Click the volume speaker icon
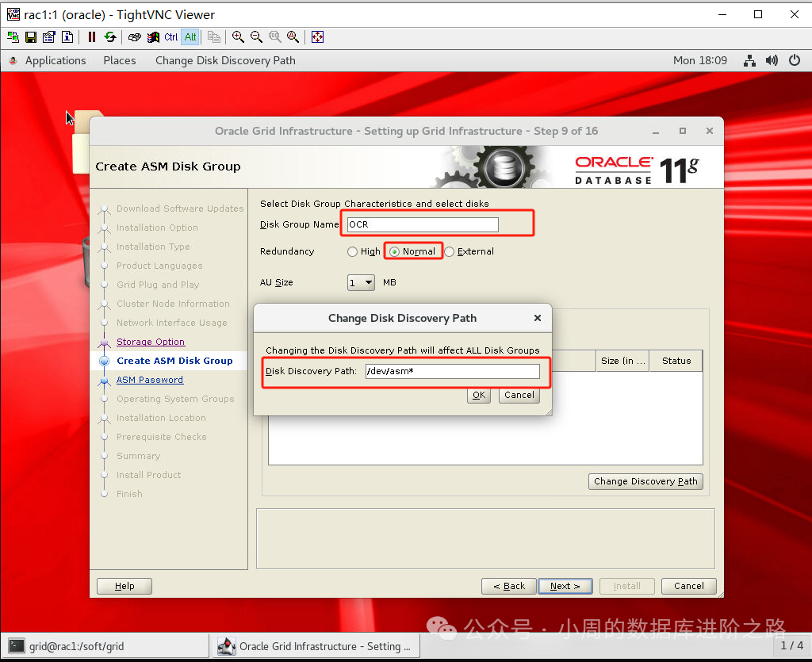The height and width of the screenshot is (662, 812). (772, 60)
